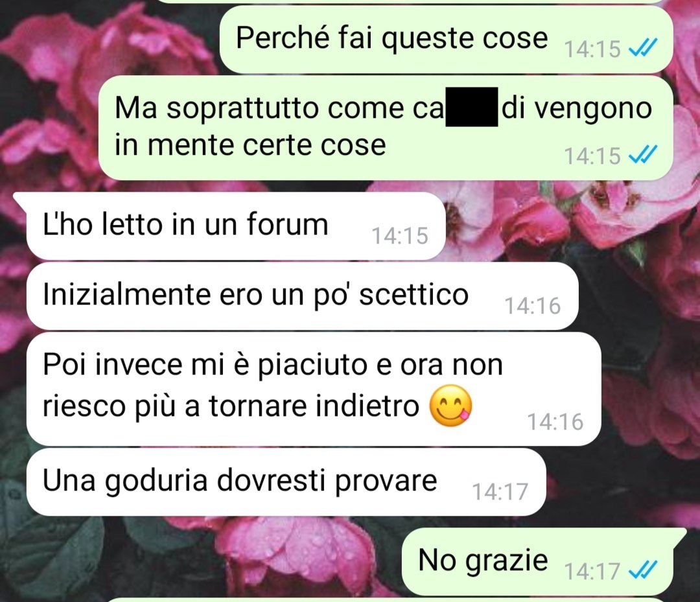Click blue ticks next to 'No grazie'
The width and height of the screenshot is (700, 602).
pyautogui.click(x=642, y=570)
